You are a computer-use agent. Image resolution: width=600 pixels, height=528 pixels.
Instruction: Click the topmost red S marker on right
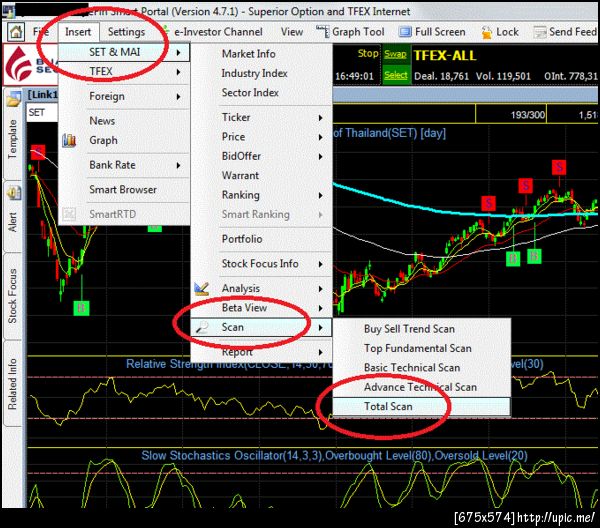(559, 167)
